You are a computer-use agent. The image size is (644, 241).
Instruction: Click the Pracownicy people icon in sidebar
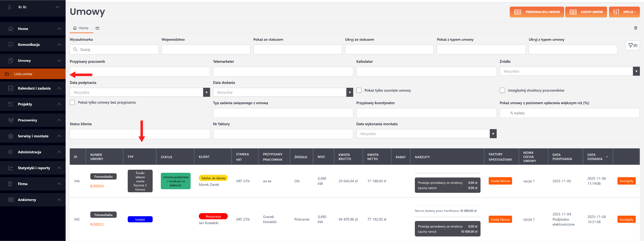11,120
